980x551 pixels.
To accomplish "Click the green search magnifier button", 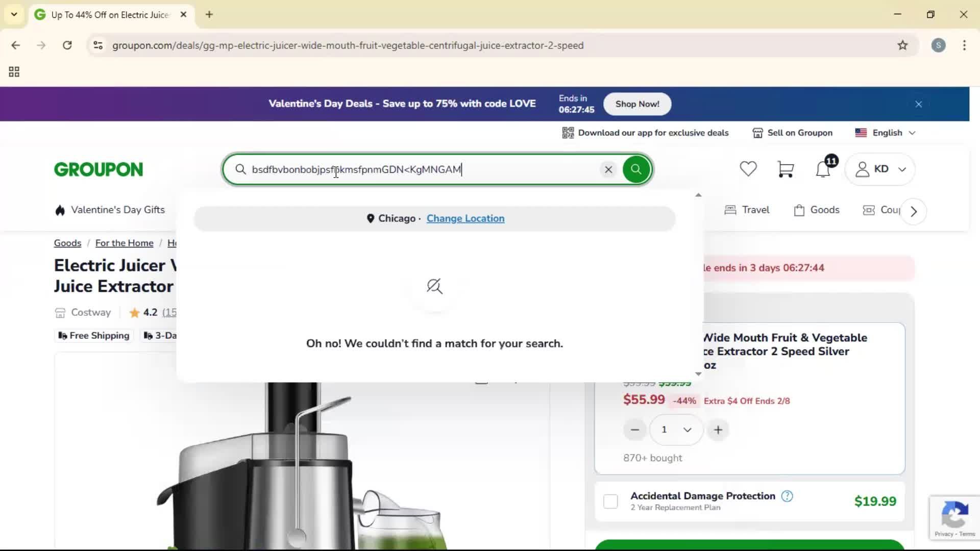I will click(x=635, y=169).
